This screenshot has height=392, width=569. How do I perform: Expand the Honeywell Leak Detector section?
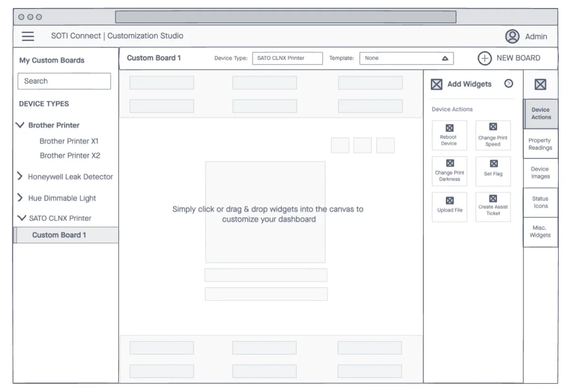pyautogui.click(x=19, y=177)
